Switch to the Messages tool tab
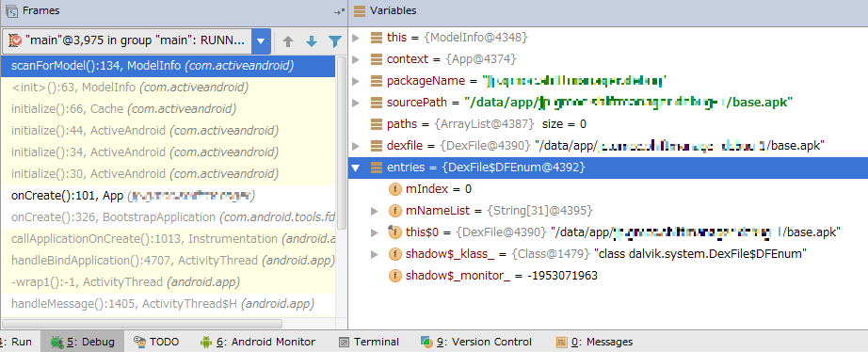 [595, 342]
